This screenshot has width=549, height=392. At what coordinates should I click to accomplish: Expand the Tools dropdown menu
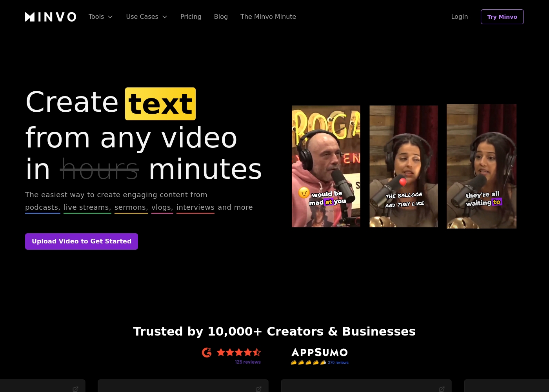[x=101, y=17]
